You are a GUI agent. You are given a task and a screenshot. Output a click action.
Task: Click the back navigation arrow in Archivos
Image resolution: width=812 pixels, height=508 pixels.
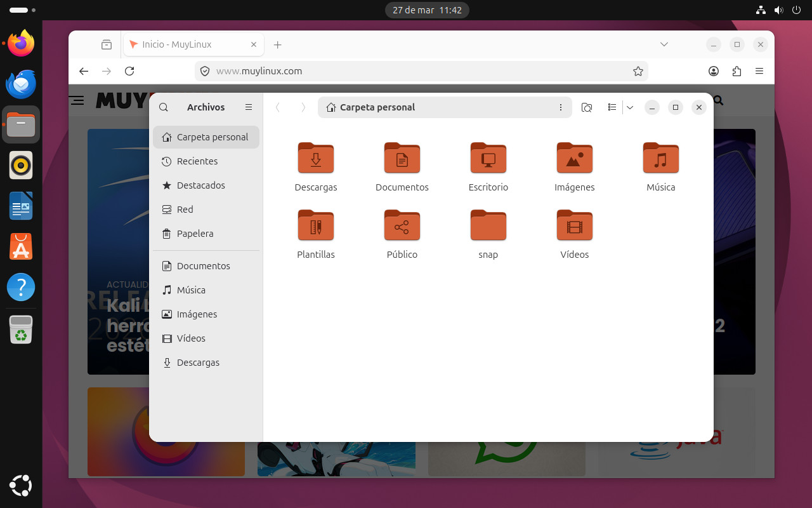pos(278,107)
